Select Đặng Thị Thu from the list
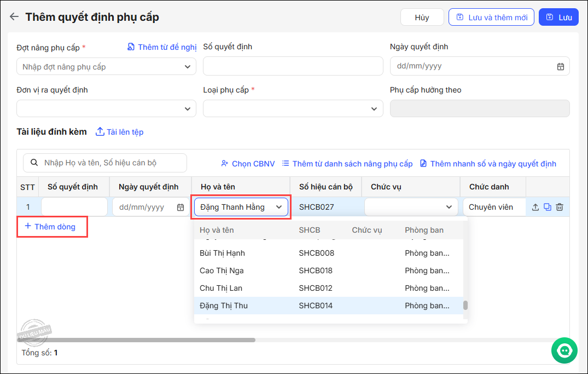 click(x=224, y=306)
